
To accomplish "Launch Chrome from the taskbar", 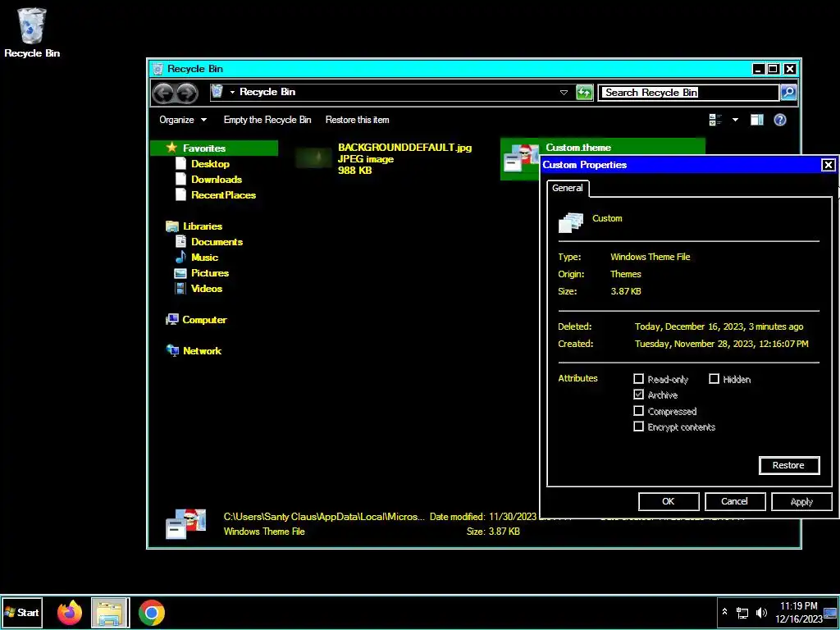I will [x=152, y=613].
